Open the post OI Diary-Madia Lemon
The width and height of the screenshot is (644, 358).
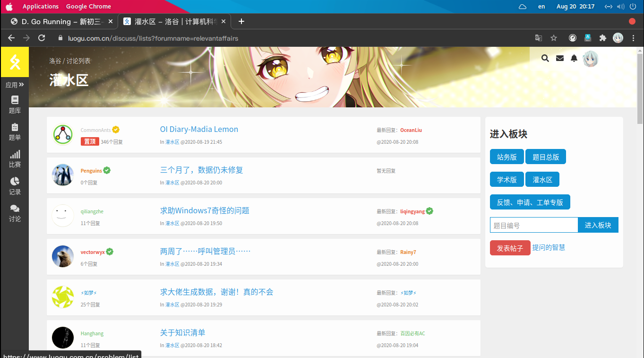[199, 129]
